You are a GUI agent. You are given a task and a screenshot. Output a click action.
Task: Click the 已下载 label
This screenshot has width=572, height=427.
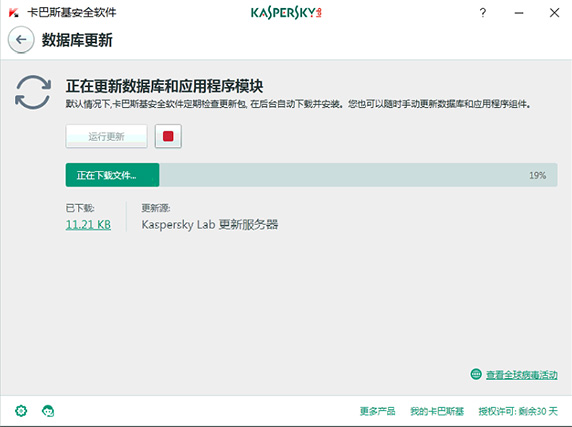(80, 208)
